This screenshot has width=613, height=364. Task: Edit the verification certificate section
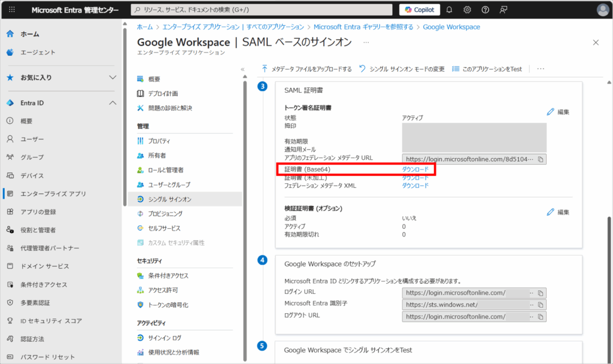tap(558, 212)
